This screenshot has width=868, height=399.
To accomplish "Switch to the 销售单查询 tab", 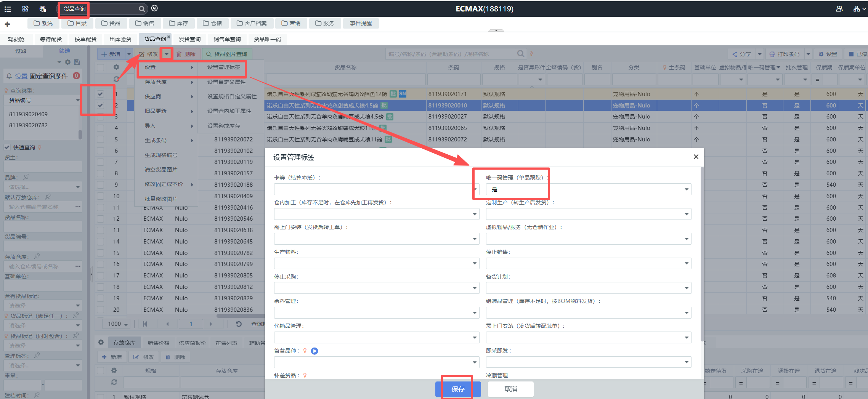I will click(x=227, y=39).
